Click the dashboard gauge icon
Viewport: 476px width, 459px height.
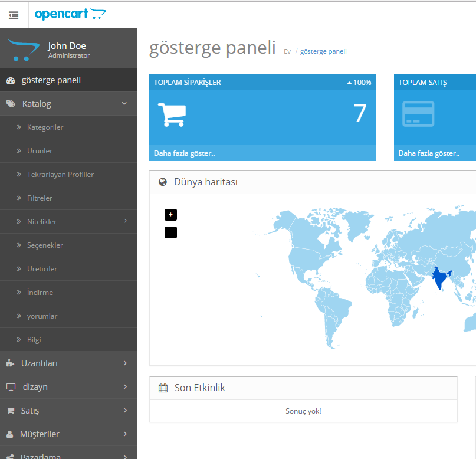tap(11, 80)
